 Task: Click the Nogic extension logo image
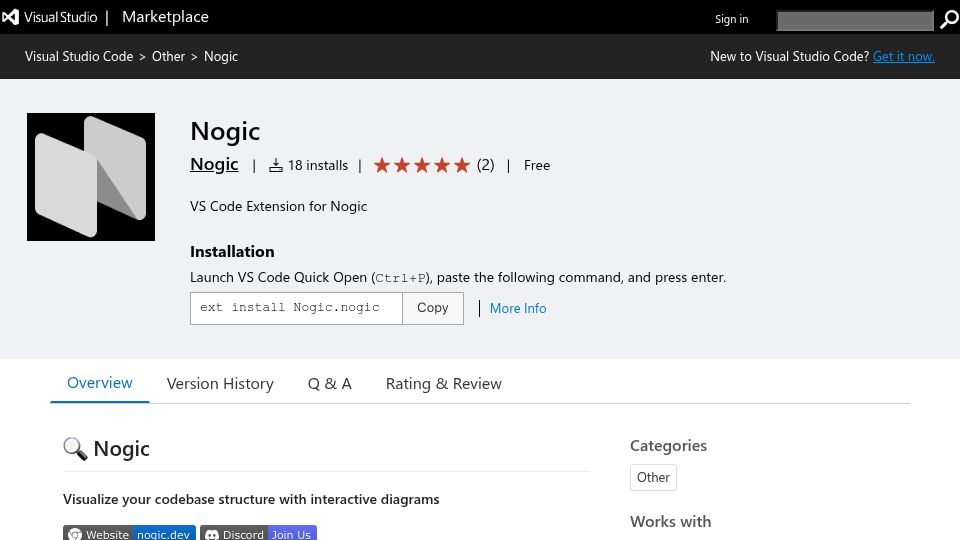(x=91, y=177)
